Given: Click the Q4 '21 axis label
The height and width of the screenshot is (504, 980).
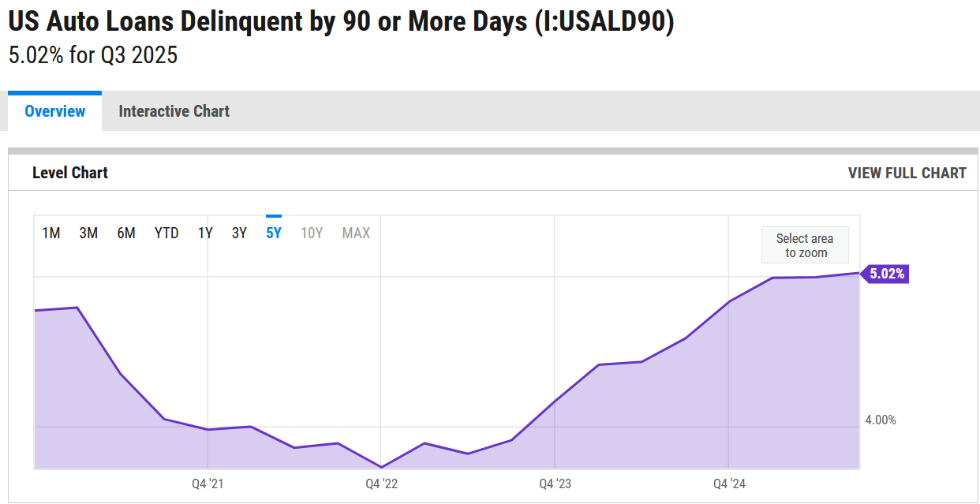Looking at the screenshot, I should click(208, 483).
